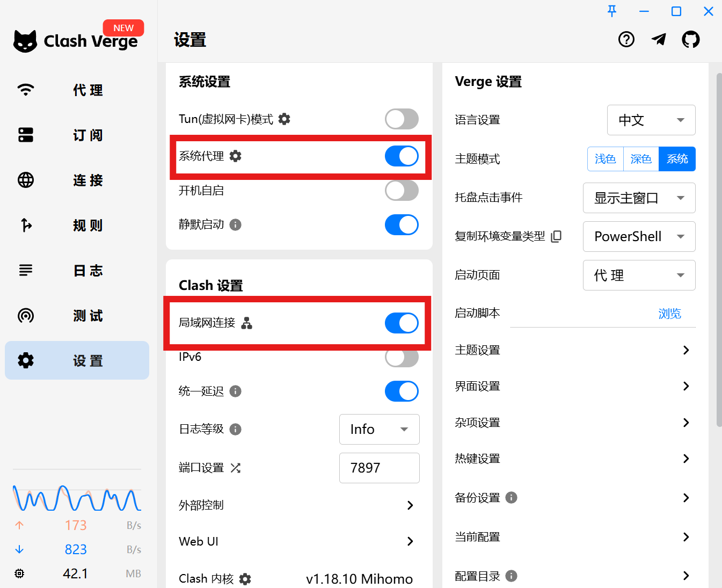Image resolution: width=722 pixels, height=588 pixels.
Task: Expand 杂项设置 miscellaneous settings
Action: pyautogui.click(x=575, y=423)
